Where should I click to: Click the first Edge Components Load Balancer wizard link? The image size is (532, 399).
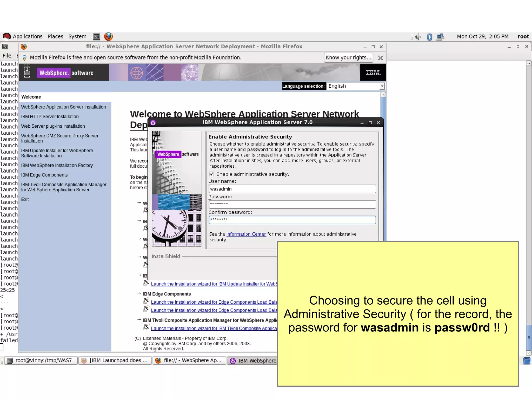214,302
